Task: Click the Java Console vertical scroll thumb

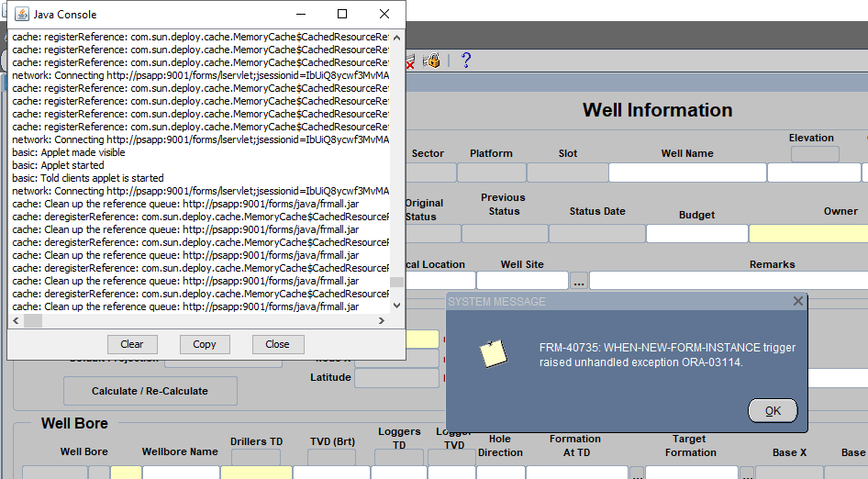Action: tap(396, 282)
